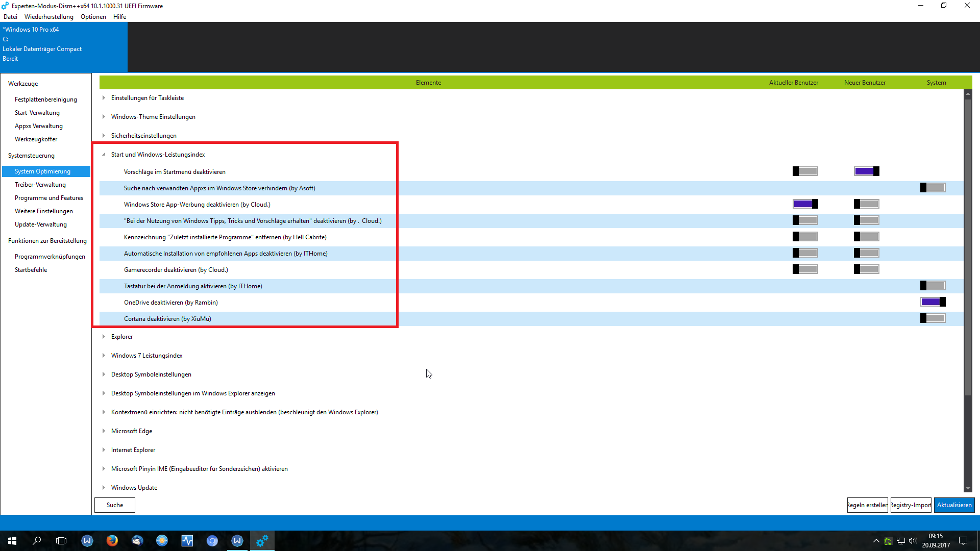Toggle Cortana deaktivieren system switch
The image size is (980, 551).
point(933,318)
